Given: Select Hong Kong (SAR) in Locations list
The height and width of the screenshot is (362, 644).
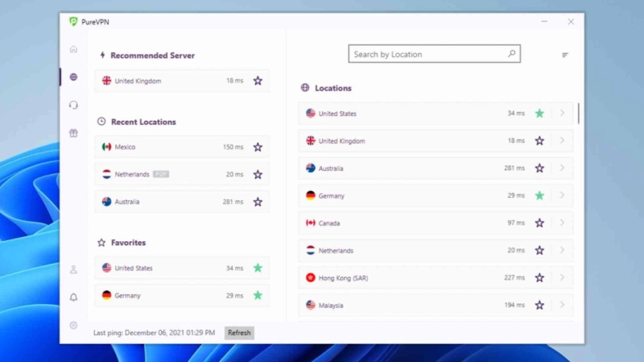Looking at the screenshot, I should (x=435, y=278).
